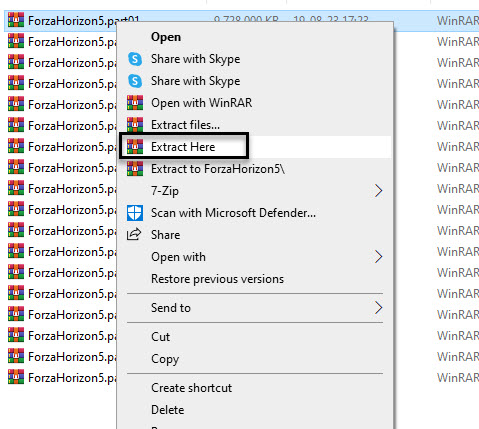Select Copy in the context menu
The width and height of the screenshot is (479, 429).
[x=165, y=359]
